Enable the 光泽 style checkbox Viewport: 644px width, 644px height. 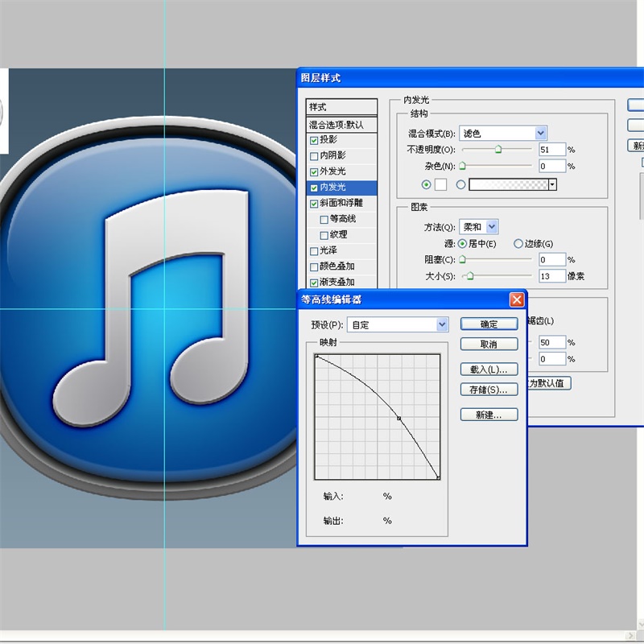(x=315, y=250)
